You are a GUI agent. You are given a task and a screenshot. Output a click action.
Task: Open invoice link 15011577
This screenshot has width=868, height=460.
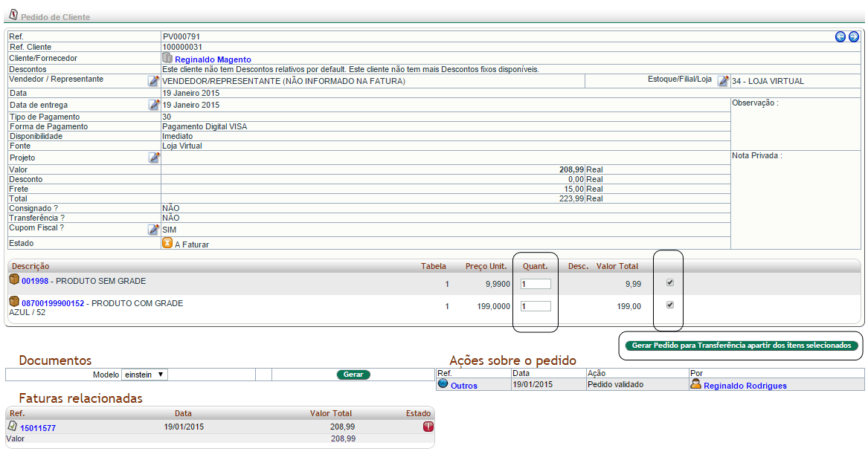tap(37, 428)
